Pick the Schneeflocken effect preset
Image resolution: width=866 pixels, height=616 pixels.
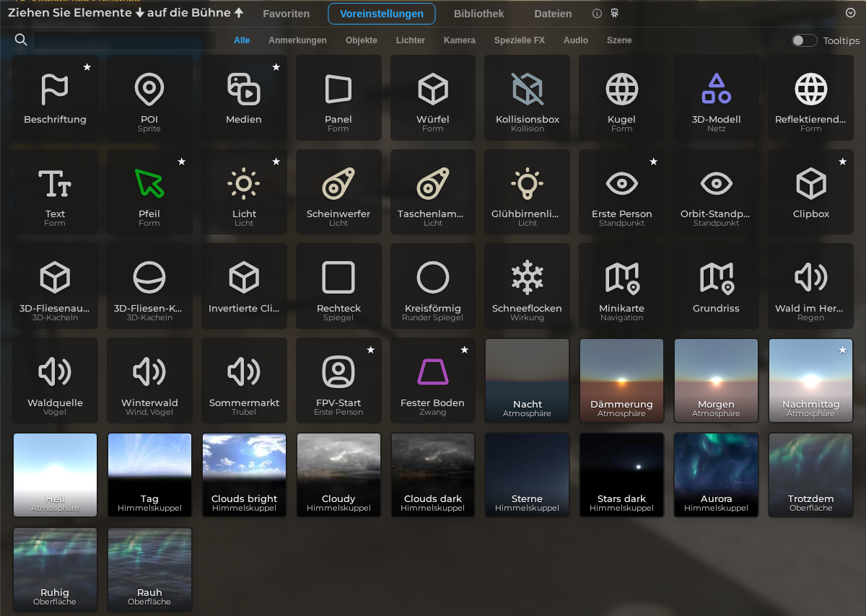click(528, 286)
